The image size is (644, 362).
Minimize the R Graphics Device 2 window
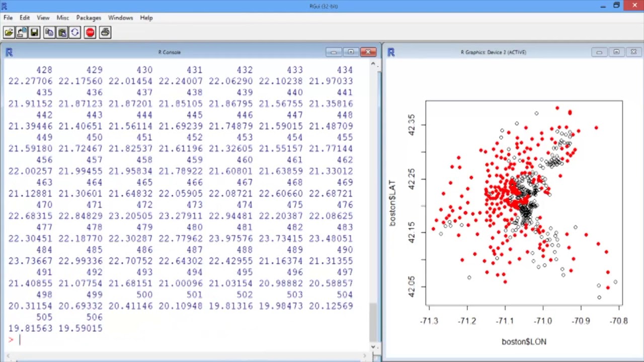point(599,52)
